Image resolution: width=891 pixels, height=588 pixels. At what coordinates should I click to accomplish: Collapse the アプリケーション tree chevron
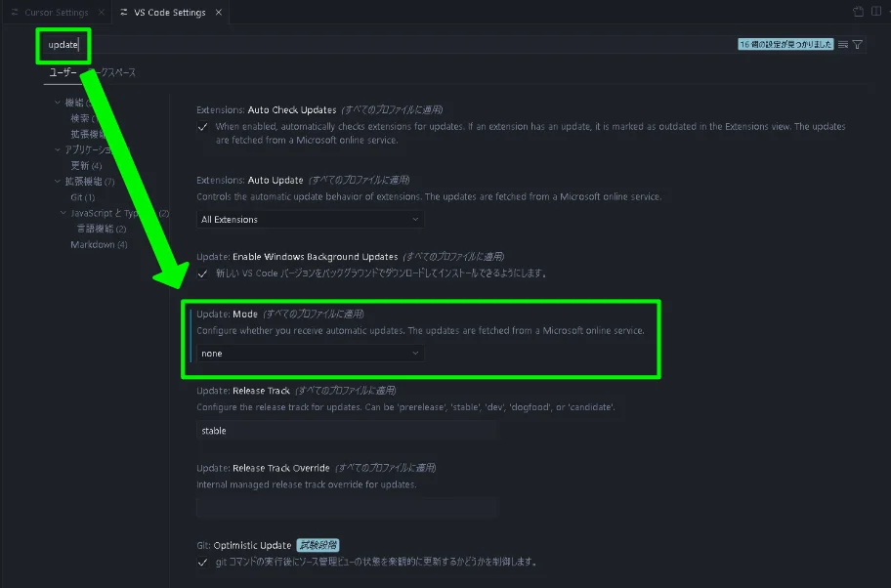pos(58,149)
